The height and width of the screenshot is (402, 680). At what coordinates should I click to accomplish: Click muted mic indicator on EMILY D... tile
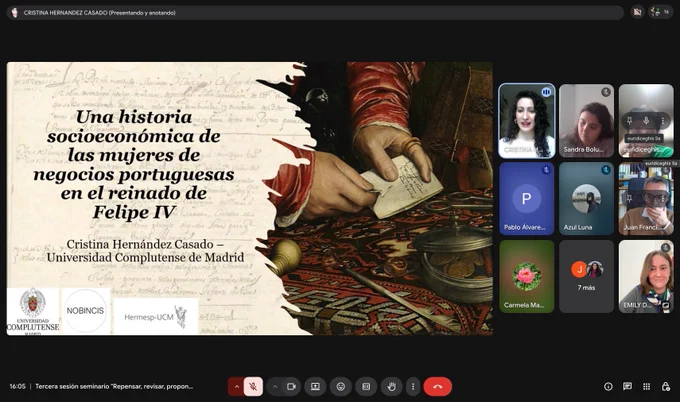pyautogui.click(x=666, y=248)
